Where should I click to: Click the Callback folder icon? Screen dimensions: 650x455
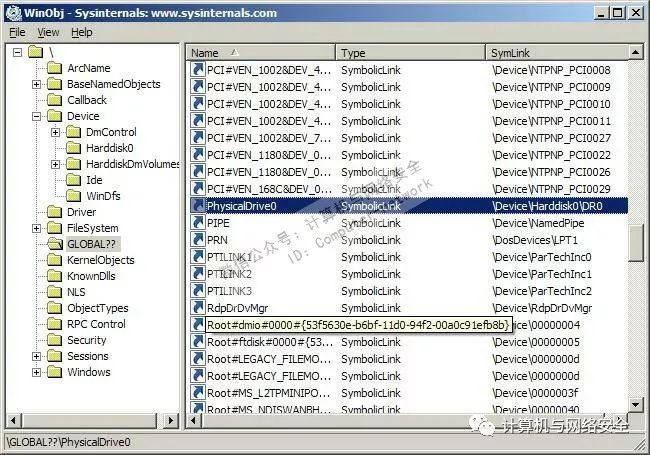[x=54, y=100]
